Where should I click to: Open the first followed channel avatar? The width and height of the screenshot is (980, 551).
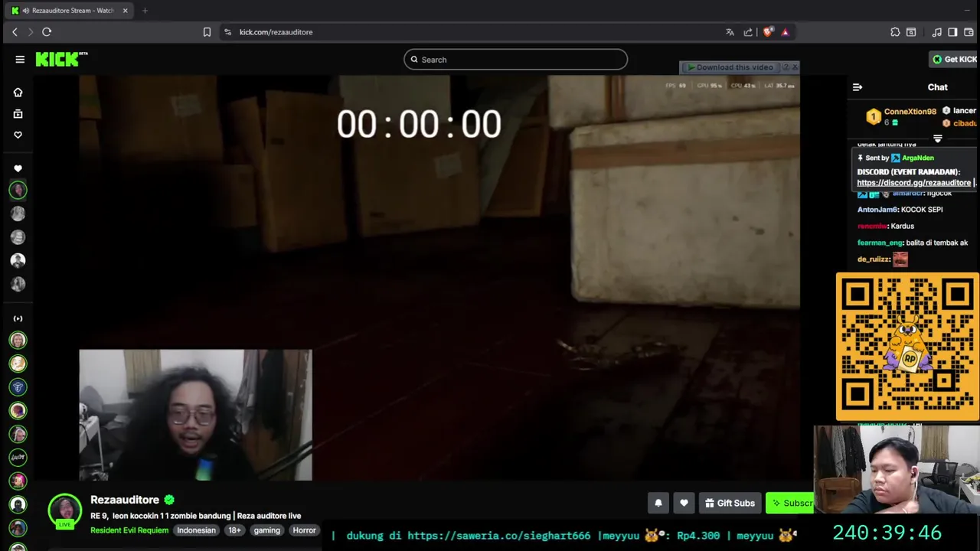(18, 190)
